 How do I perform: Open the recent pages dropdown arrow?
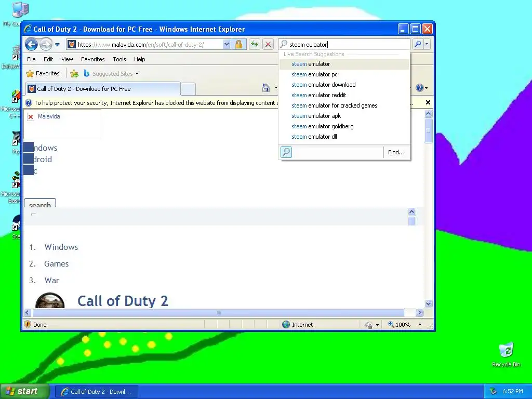pos(57,45)
